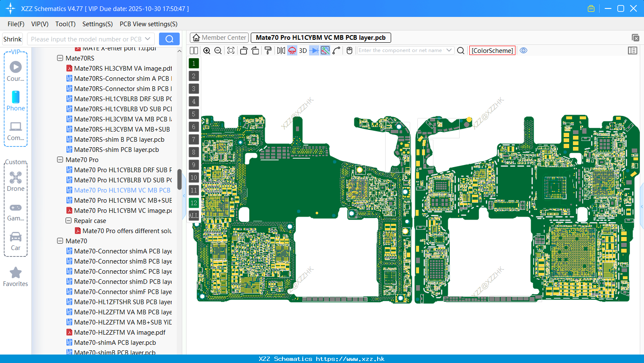Collapse the Mate70 Pro tree folder
Screen dimensions: 644x363
click(x=60, y=160)
